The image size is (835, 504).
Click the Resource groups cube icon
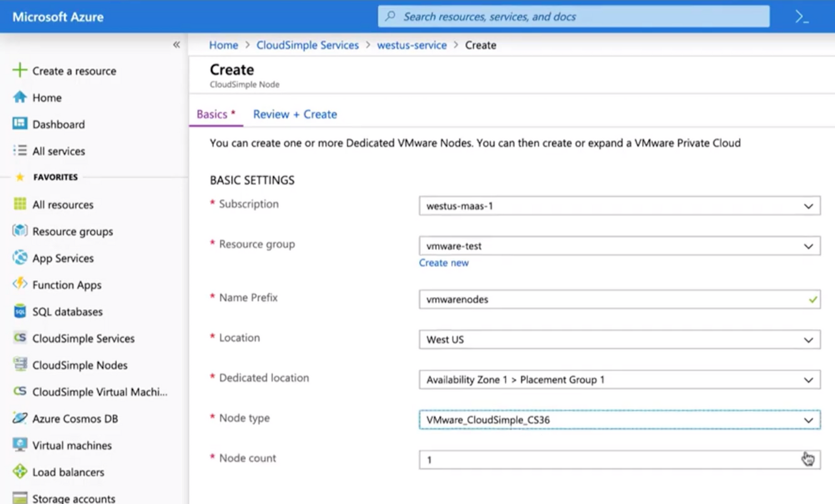click(x=20, y=231)
